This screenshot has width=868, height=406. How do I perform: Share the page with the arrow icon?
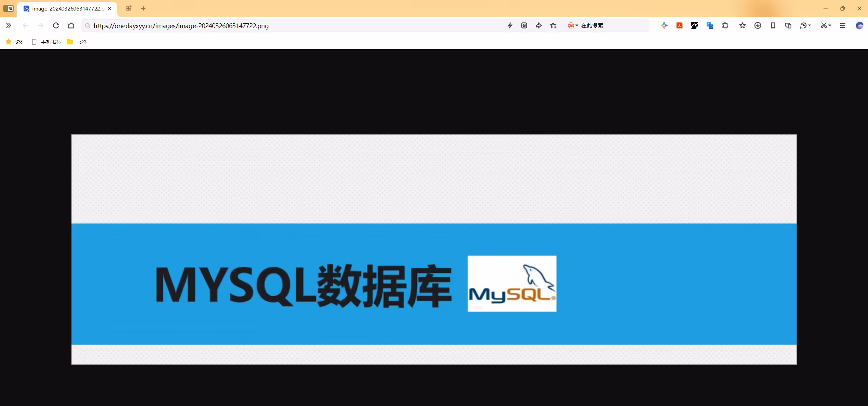(538, 25)
